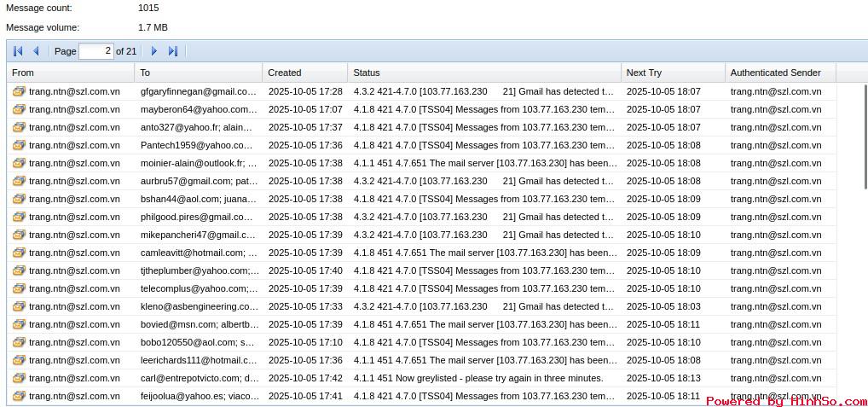The width and height of the screenshot is (868, 407).
Task: Click the mail icon for gfgaryfinnegan@gmail.com row
Action: point(19,91)
